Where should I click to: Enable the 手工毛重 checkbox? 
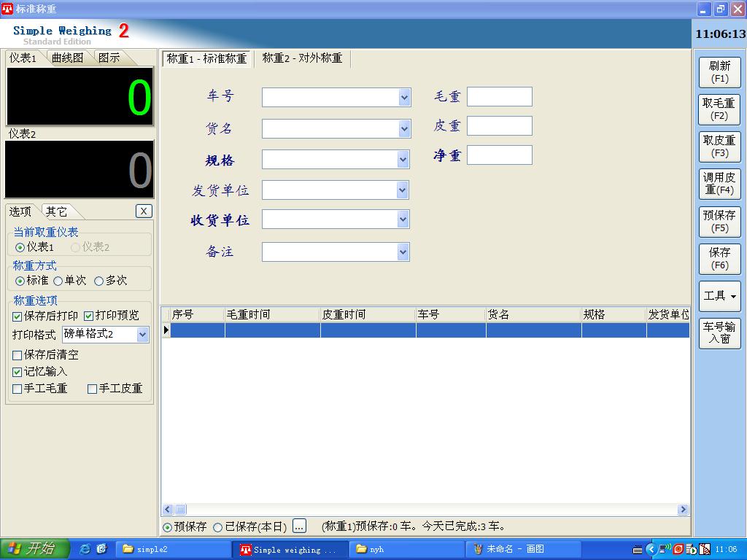(x=18, y=389)
